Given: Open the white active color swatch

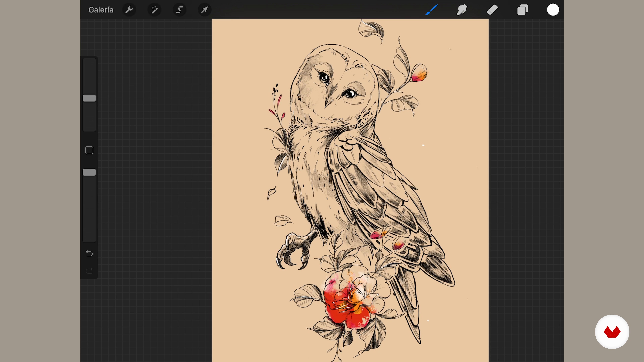Looking at the screenshot, I should [x=553, y=10].
